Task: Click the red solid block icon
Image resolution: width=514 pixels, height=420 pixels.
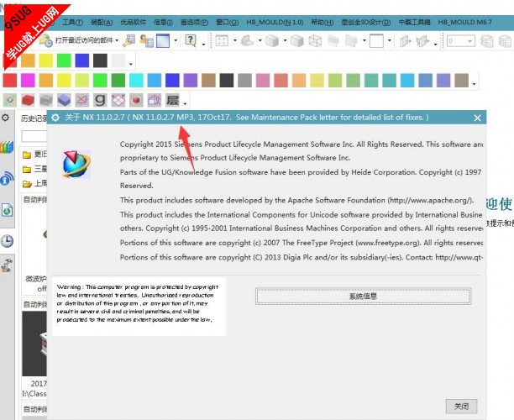Action: coord(28,100)
